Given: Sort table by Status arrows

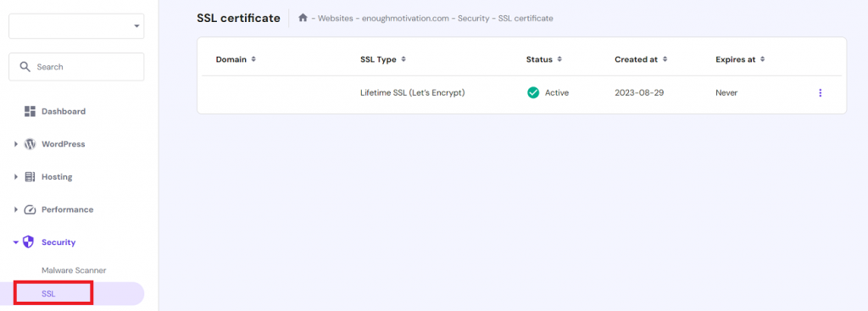Looking at the screenshot, I should tap(559, 59).
